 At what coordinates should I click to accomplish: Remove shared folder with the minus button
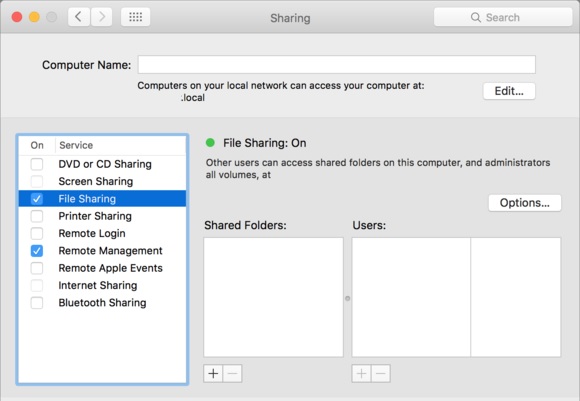[233, 374]
